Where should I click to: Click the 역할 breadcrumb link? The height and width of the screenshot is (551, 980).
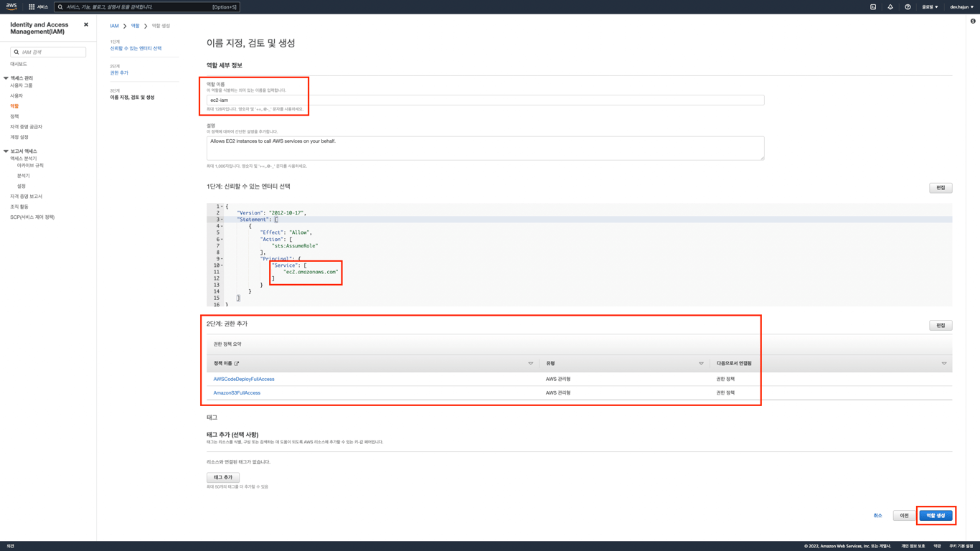pyautogui.click(x=135, y=26)
